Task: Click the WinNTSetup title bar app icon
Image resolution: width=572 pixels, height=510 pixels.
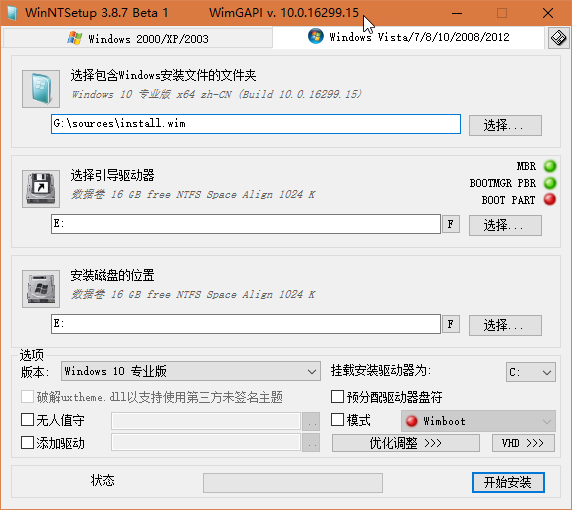Action: click(x=12, y=13)
